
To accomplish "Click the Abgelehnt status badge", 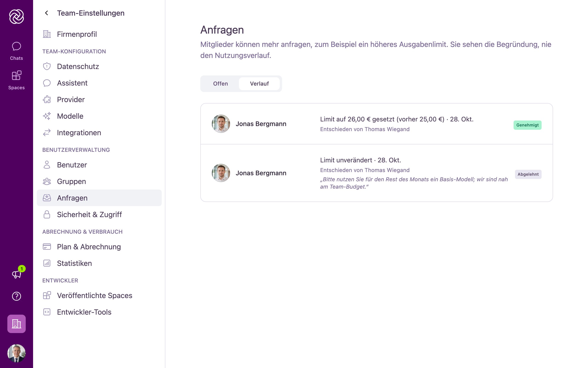I will tap(528, 174).
